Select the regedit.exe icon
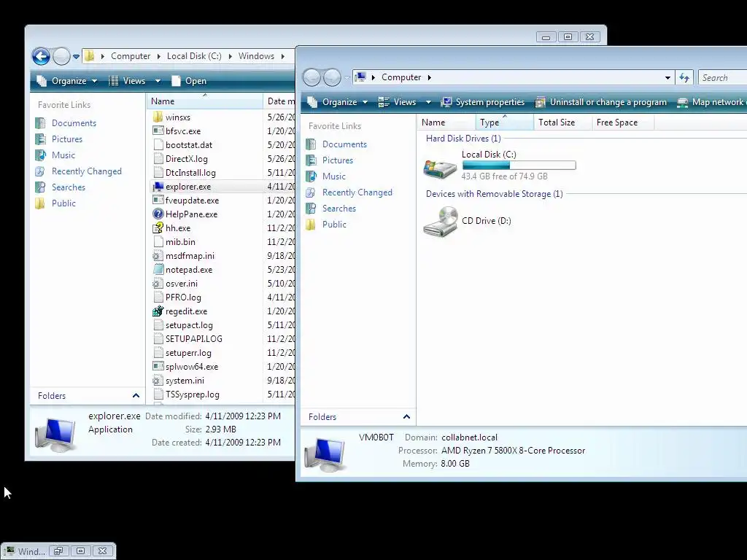This screenshot has width=747, height=560. [x=158, y=311]
